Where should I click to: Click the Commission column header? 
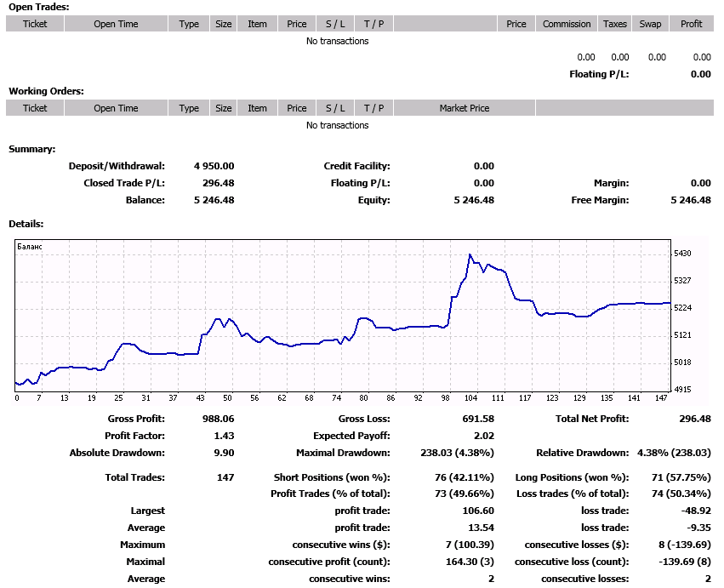point(567,24)
